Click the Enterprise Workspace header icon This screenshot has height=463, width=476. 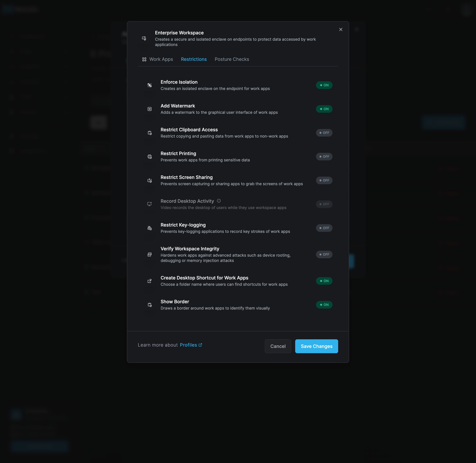144,38
